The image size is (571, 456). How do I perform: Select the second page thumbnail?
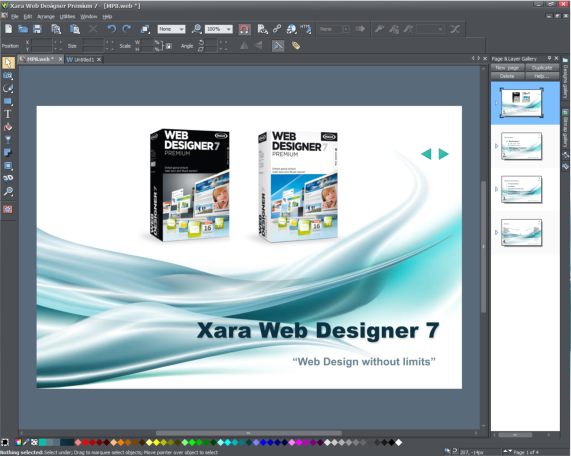[x=521, y=146]
